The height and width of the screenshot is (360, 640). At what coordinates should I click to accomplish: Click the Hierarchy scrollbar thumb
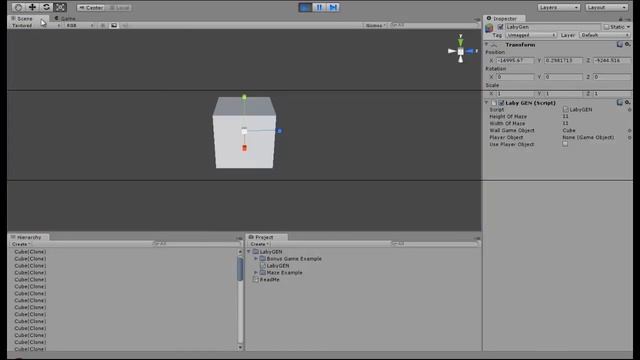click(x=240, y=269)
